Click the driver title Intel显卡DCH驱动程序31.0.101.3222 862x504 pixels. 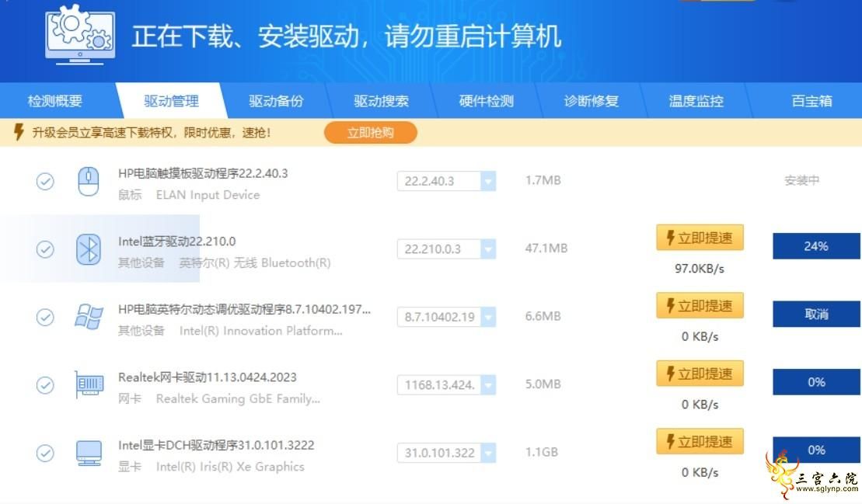tap(216, 445)
